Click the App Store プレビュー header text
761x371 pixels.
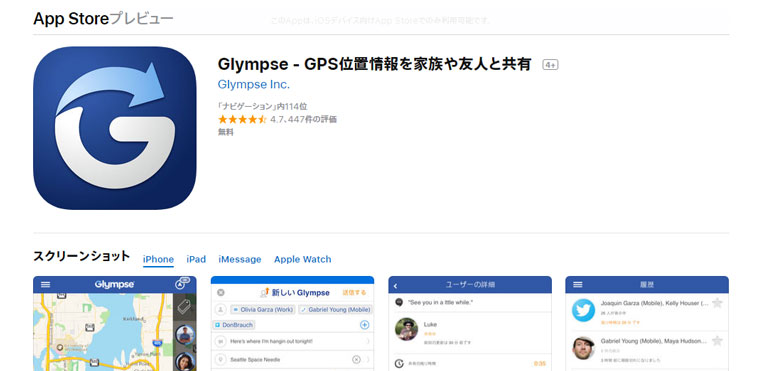tap(103, 18)
